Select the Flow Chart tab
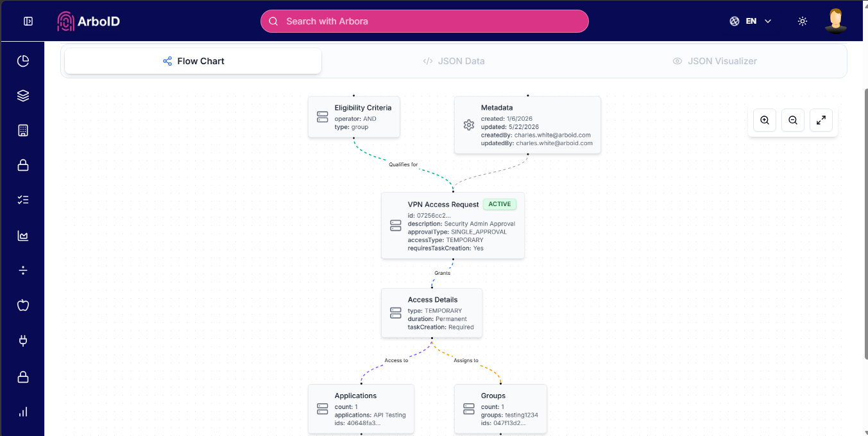The height and width of the screenshot is (436, 868). [x=193, y=61]
